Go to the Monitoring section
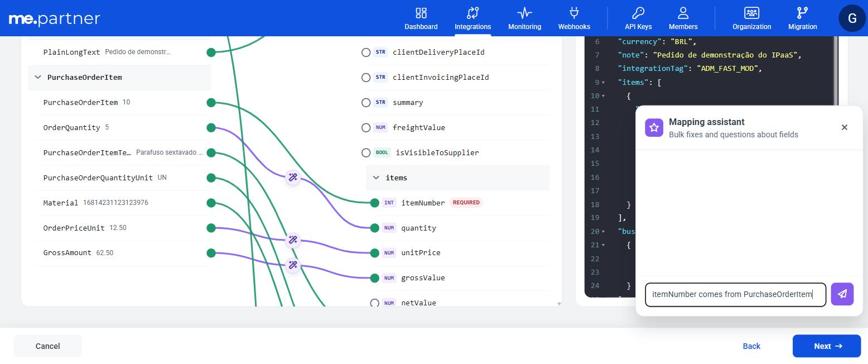 524,18
